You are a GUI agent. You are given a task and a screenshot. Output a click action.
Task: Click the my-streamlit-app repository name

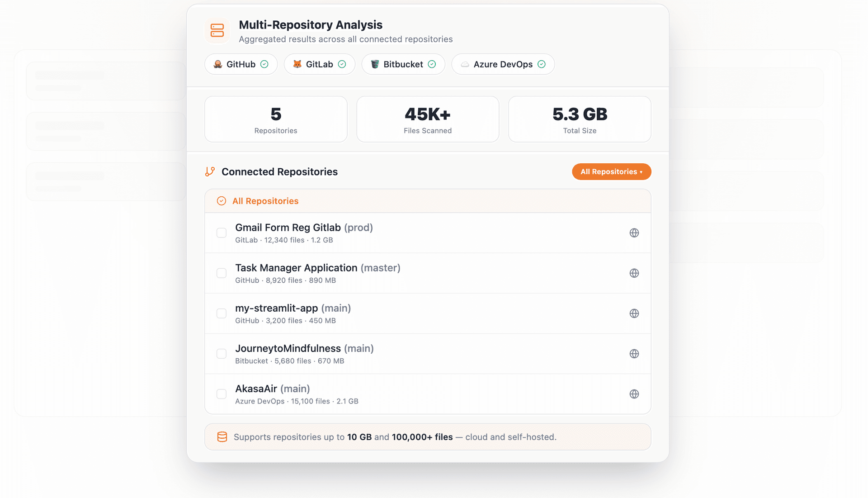(277, 308)
